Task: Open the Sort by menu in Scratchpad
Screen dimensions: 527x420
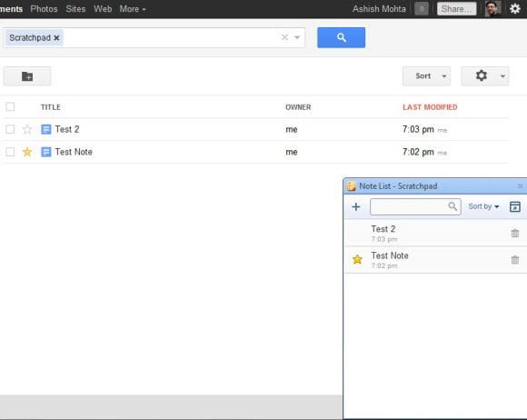Action: [x=483, y=206]
